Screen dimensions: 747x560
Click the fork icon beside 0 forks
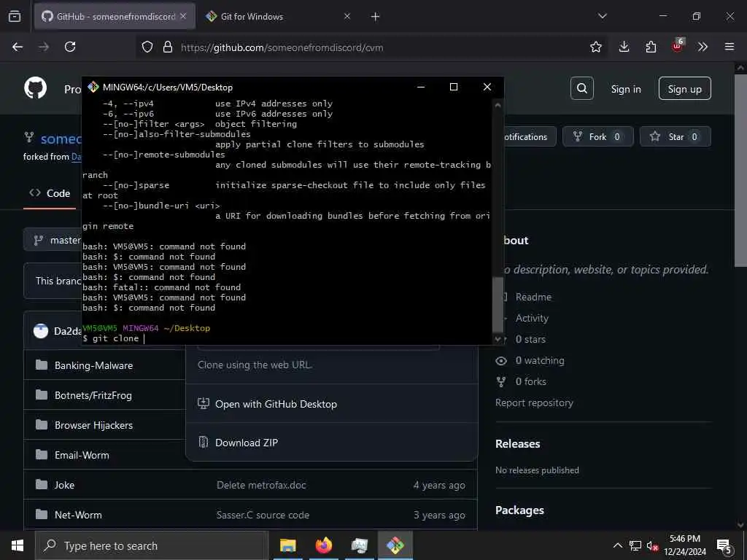point(501,382)
